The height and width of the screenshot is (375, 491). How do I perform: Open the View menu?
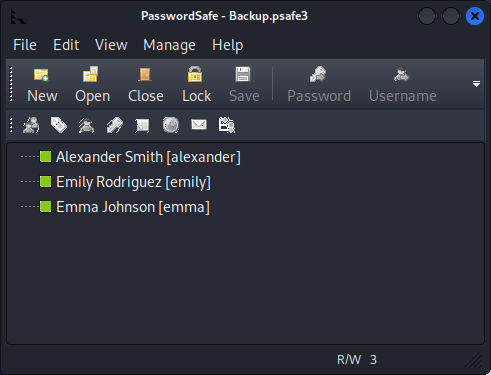tap(111, 45)
